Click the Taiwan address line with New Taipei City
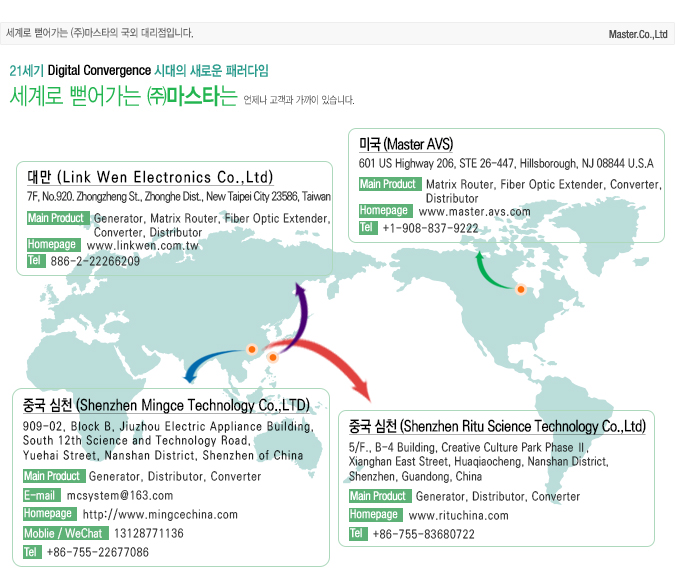The image size is (675, 583). pos(179,197)
